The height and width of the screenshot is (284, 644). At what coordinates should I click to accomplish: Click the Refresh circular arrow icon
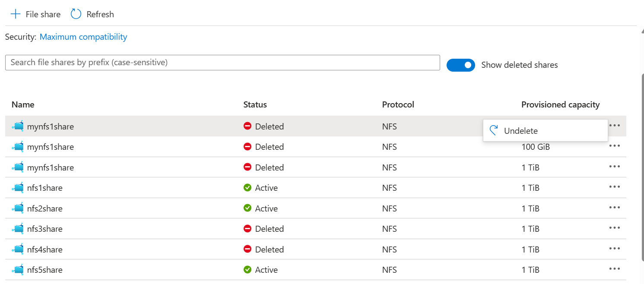click(x=76, y=14)
